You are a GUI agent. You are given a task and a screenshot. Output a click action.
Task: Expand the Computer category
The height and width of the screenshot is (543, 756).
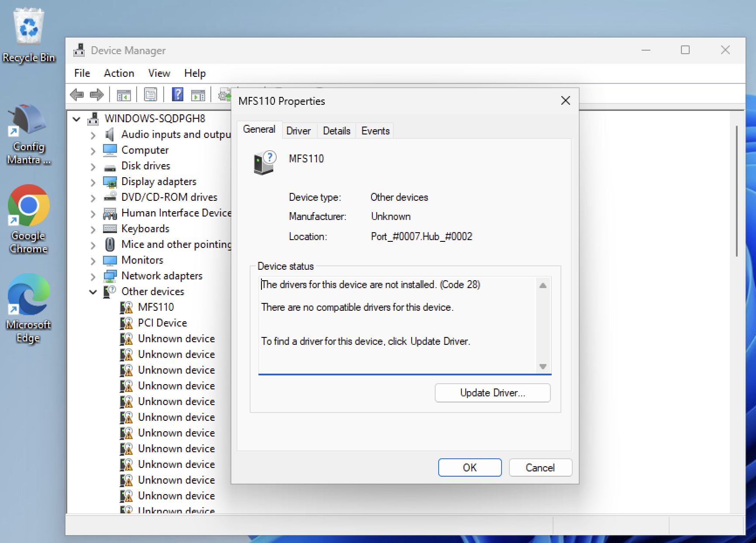93,151
